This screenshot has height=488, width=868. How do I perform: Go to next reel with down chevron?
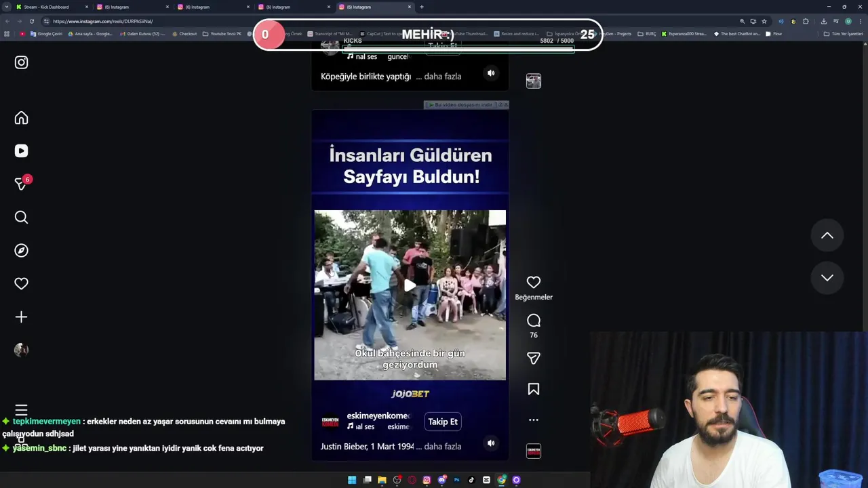[x=827, y=277]
